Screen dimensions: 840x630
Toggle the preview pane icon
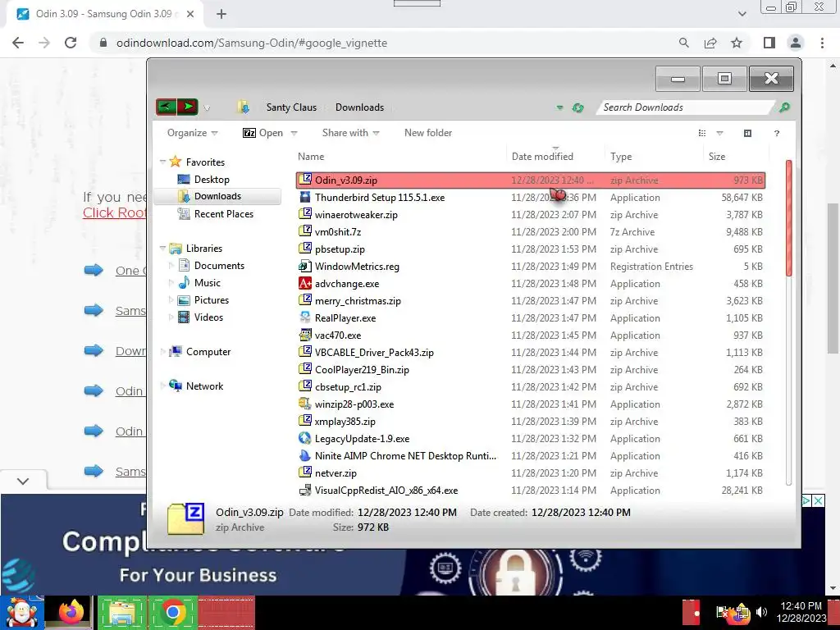tap(747, 133)
